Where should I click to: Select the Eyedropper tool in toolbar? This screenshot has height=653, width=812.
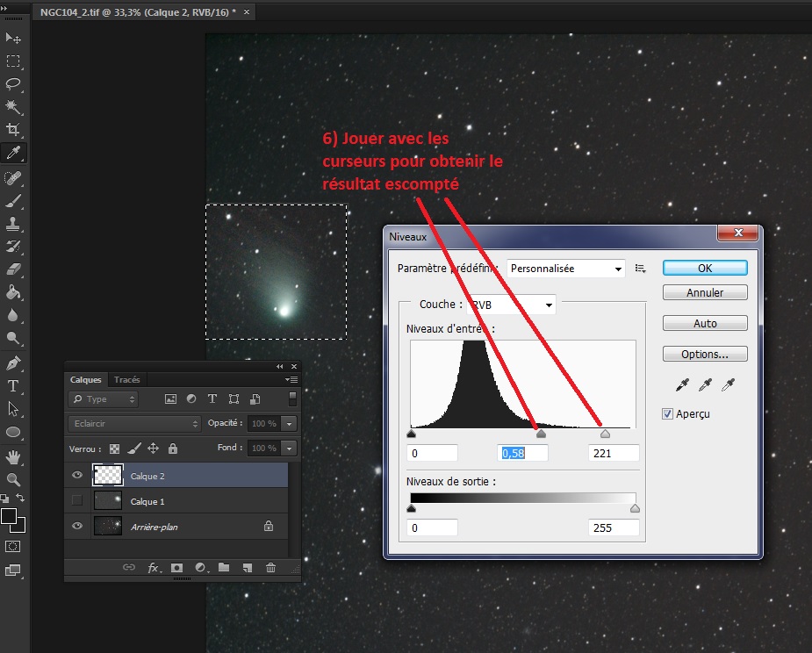click(x=13, y=153)
